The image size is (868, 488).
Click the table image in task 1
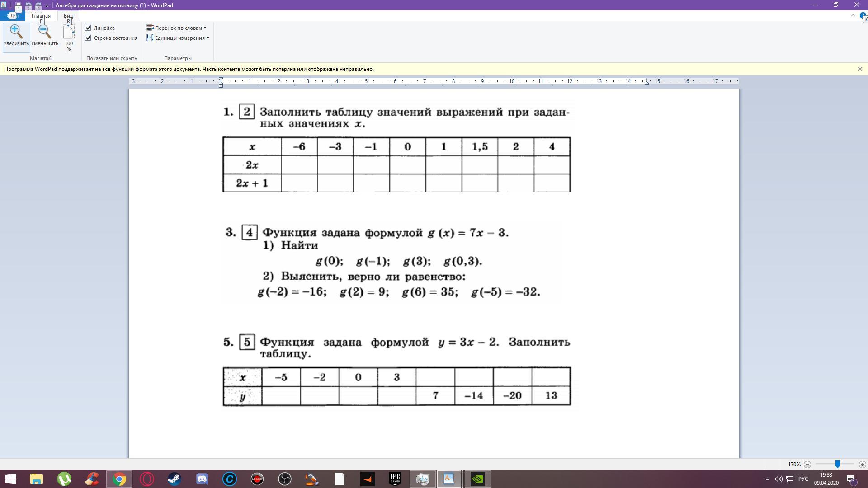tap(396, 164)
